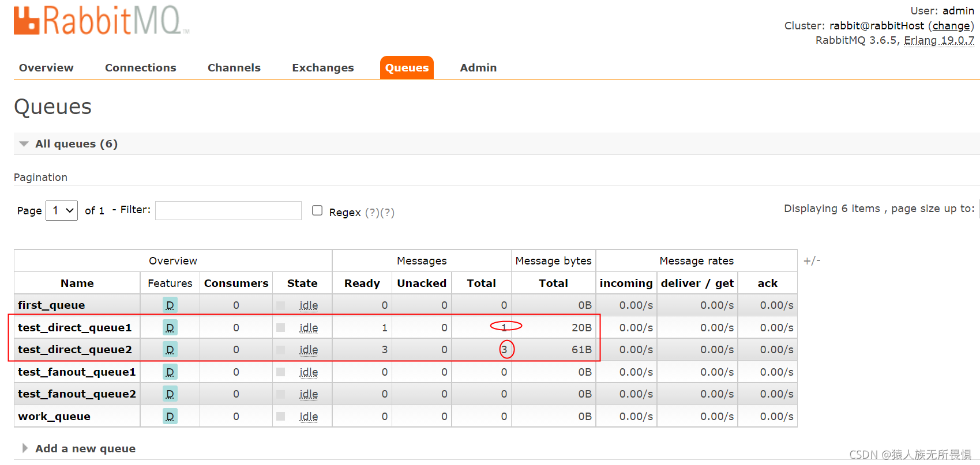The height and width of the screenshot is (465, 980).
Task: Open the Admin tab
Action: click(x=478, y=67)
